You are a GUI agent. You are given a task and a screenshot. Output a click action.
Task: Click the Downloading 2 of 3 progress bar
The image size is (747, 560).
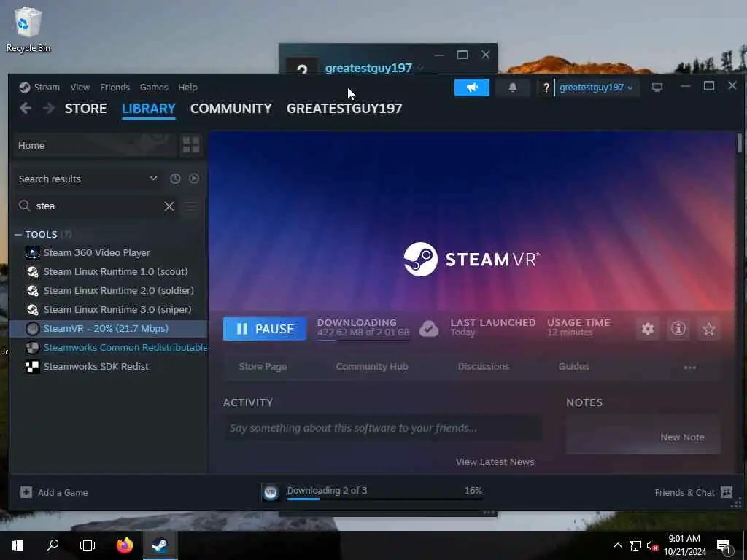pyautogui.click(x=385, y=499)
